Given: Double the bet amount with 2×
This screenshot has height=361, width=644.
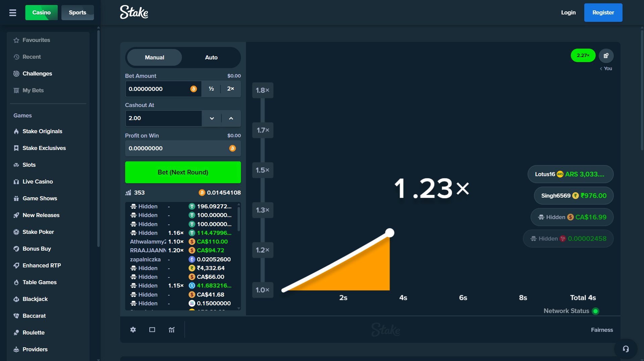Looking at the screenshot, I should [x=231, y=89].
